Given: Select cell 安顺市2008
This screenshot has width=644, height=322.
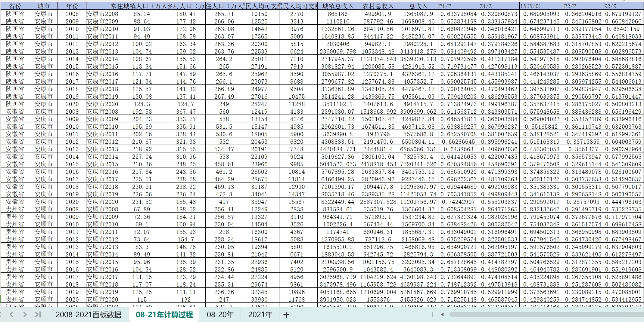Looking at the screenshot, I should point(102,209).
